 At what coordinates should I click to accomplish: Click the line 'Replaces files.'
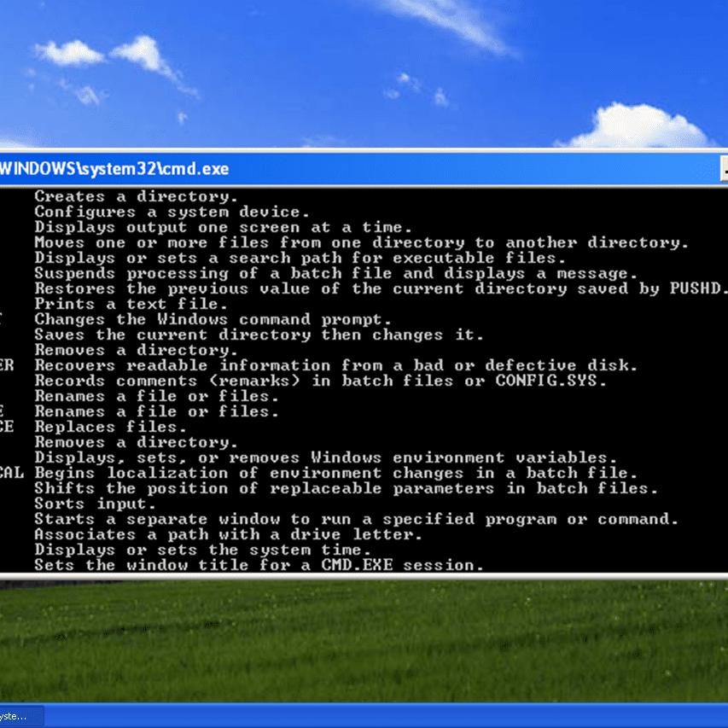(x=110, y=427)
